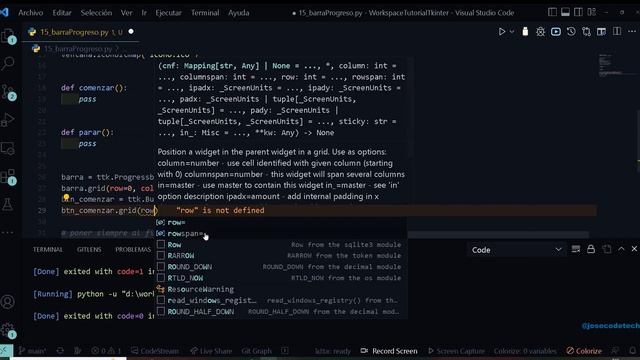Switch to the TERMINAL panel tab
The image size is (640, 360).
click(x=48, y=249)
